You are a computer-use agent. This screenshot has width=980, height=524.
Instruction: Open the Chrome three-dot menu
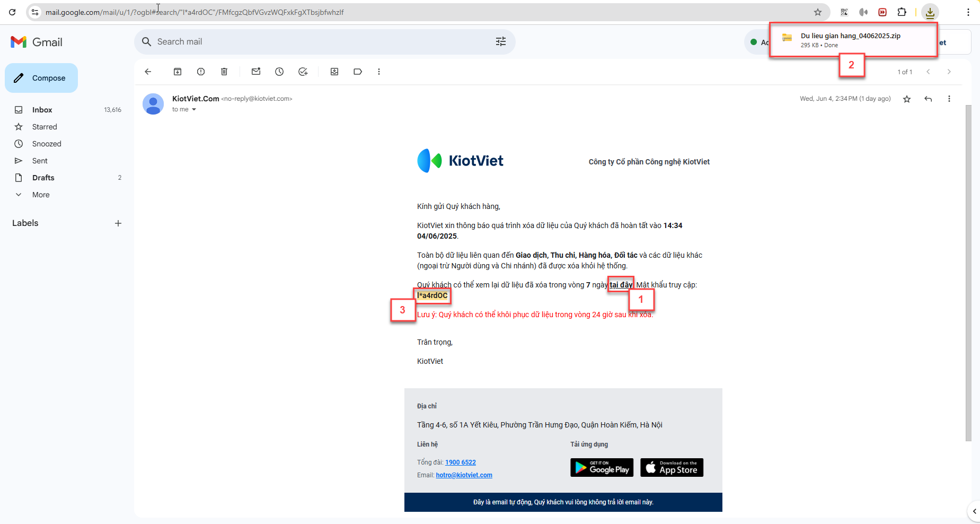tap(968, 12)
